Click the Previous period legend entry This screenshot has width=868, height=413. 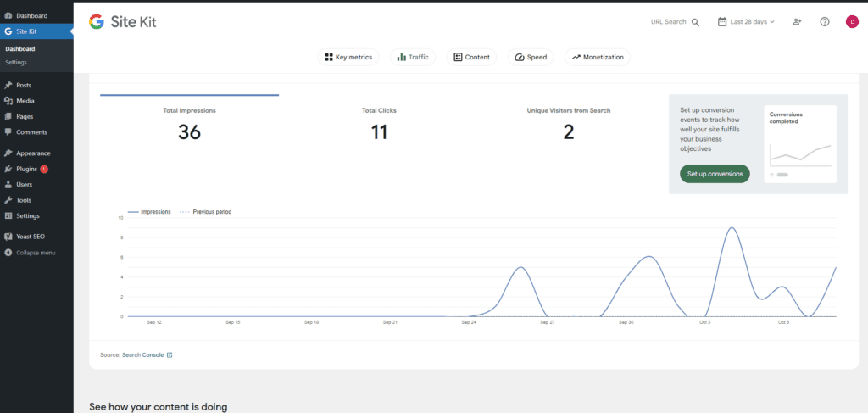click(x=206, y=212)
